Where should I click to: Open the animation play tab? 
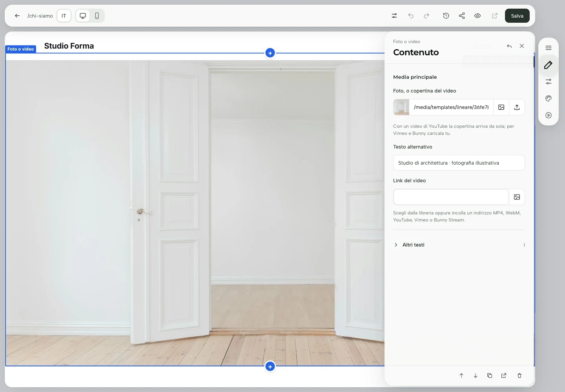pos(549,115)
